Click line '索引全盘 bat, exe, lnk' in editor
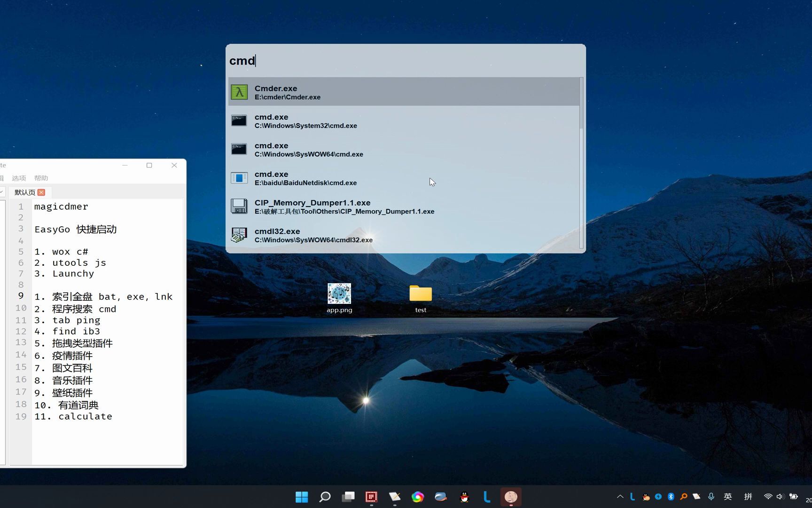This screenshot has width=812, height=508. (x=103, y=296)
